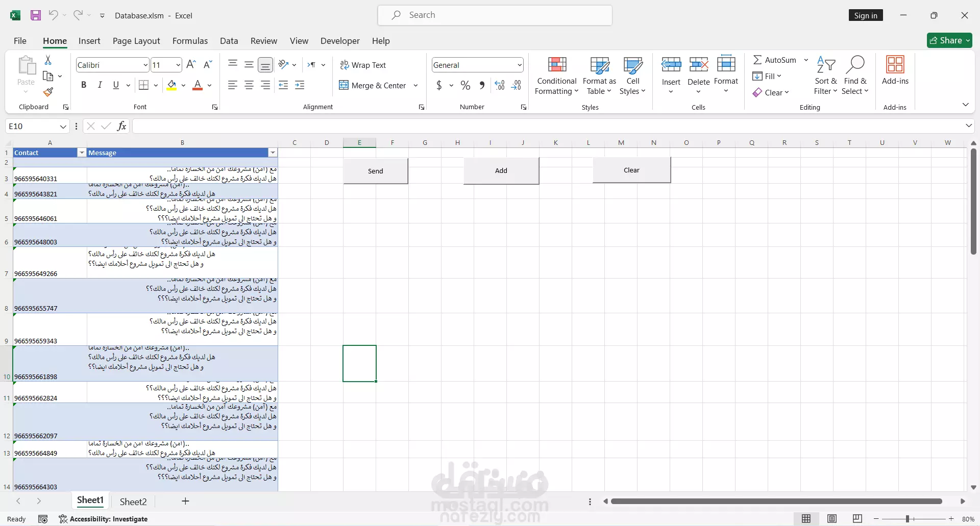Select column E header
This screenshot has width=980, height=526.
pos(359,142)
